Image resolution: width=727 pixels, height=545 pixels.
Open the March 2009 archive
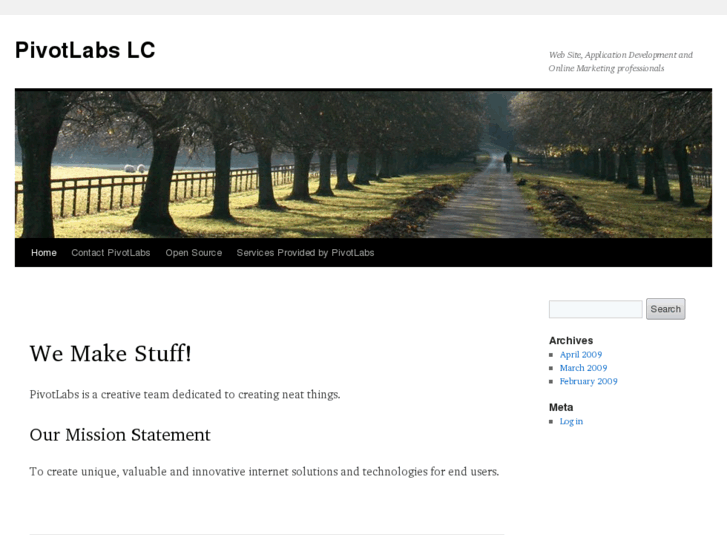click(583, 368)
